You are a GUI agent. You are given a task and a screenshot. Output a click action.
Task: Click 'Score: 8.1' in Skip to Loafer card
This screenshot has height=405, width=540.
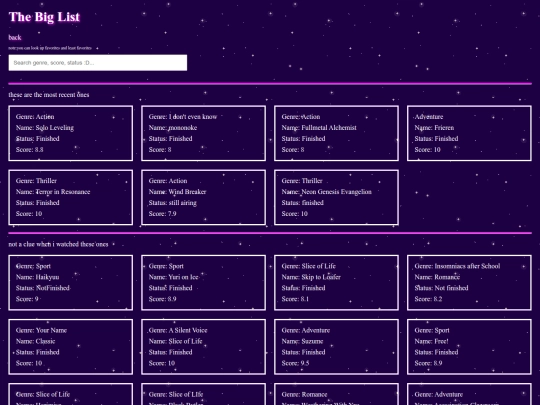click(295, 299)
